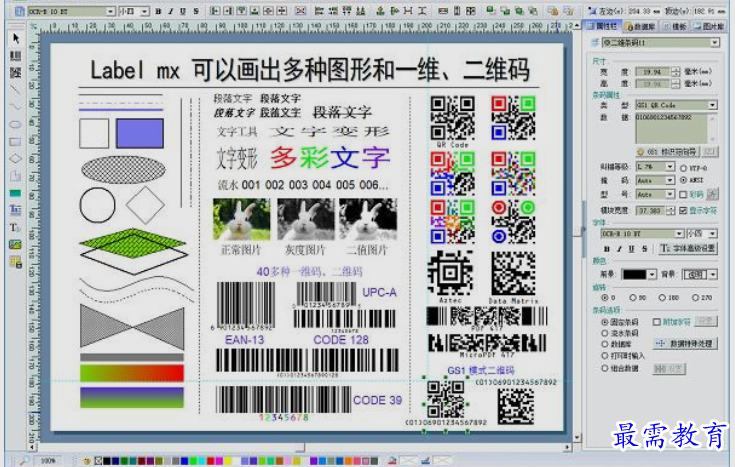Screen dimensions: 735x467
Task: Toggle underline in top toolbar
Action: [x=183, y=11]
